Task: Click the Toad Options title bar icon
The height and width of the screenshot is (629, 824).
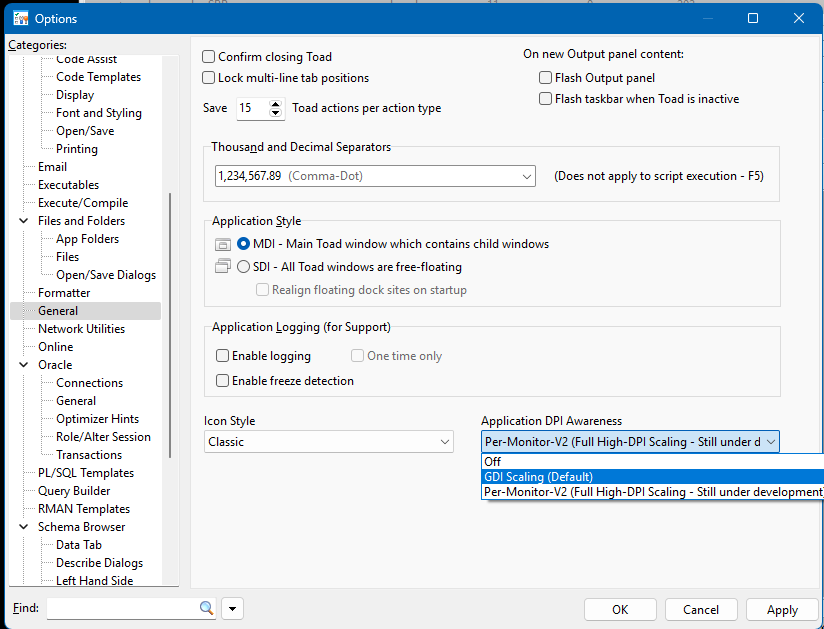Action: 20,18
